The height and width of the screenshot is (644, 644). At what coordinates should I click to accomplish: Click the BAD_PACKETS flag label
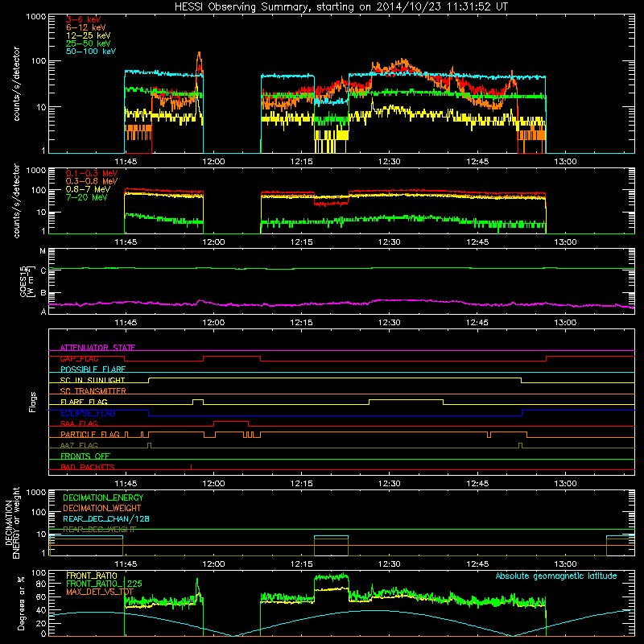(88, 467)
